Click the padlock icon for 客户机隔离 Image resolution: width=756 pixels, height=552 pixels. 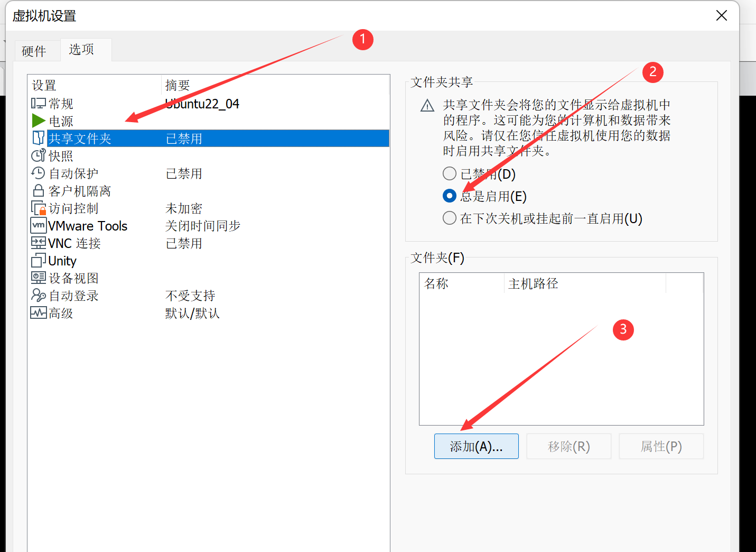tap(39, 190)
